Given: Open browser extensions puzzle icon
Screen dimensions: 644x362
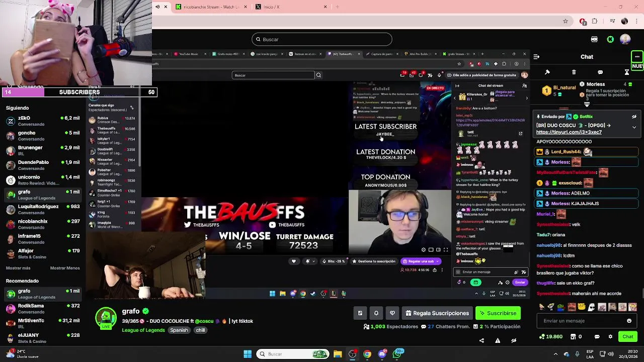Looking at the screenshot, I should coord(595,21).
